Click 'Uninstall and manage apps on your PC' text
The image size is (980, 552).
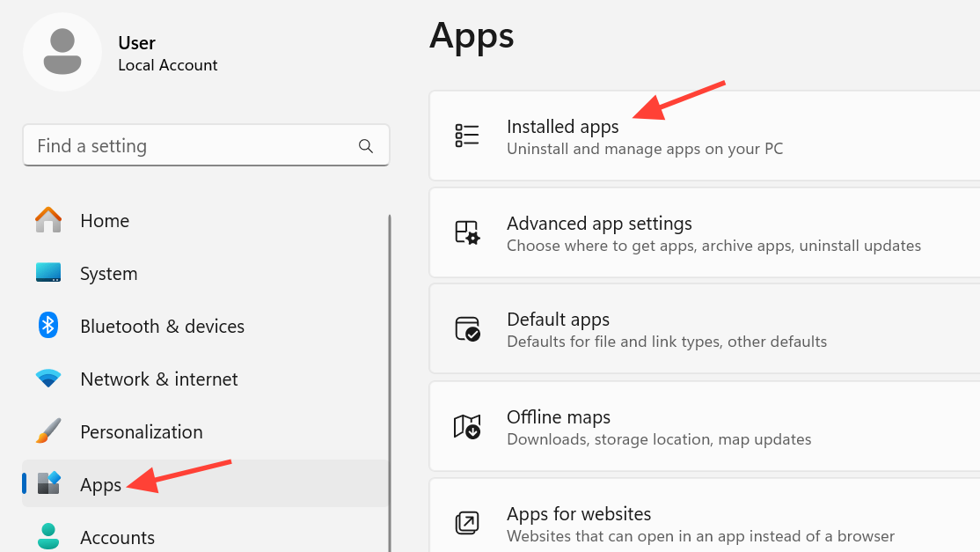pos(644,149)
